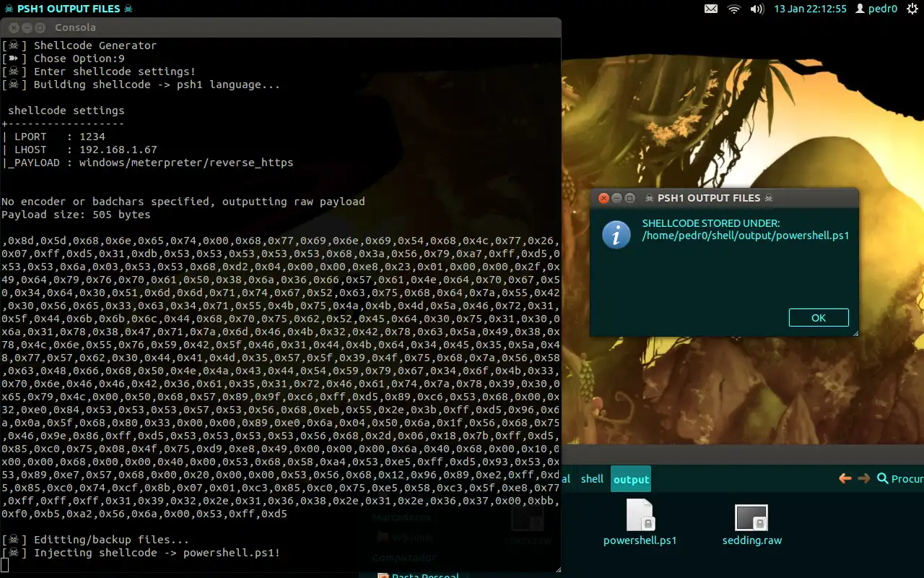The image size is (924, 578).
Task: Click the blue info icon in dialog
Action: pos(616,235)
